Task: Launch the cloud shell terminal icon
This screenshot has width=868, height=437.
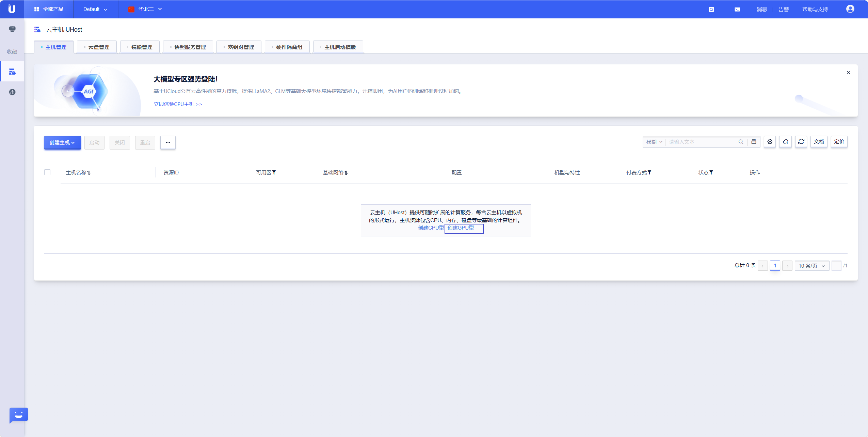Action: (x=737, y=9)
